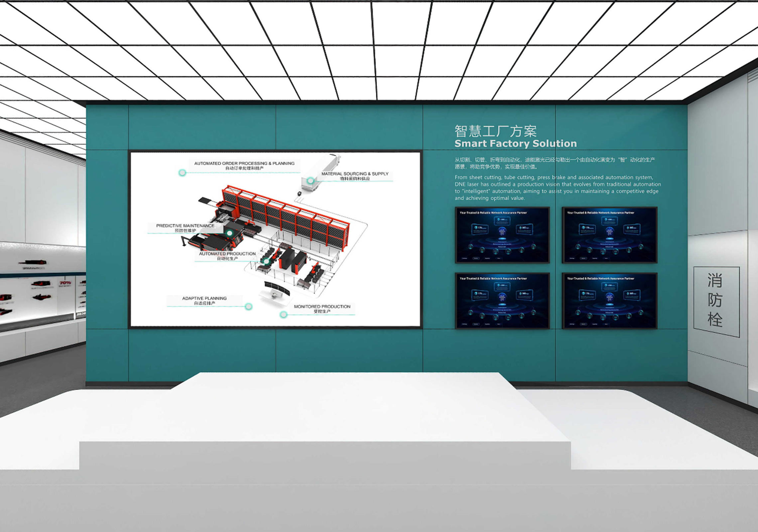Open the bottom-right dashboard screen
Image resolution: width=758 pixels, height=532 pixels.
609,301
